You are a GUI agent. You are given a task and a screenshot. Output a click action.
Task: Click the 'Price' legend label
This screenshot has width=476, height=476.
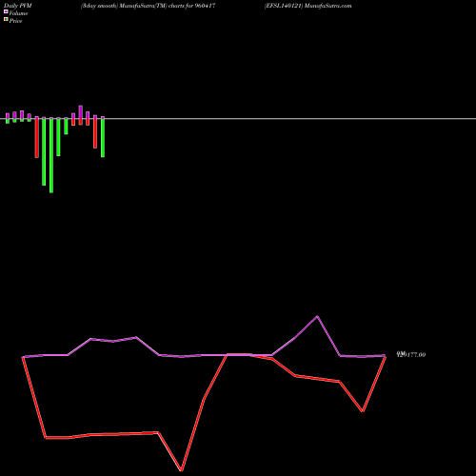click(x=15, y=21)
